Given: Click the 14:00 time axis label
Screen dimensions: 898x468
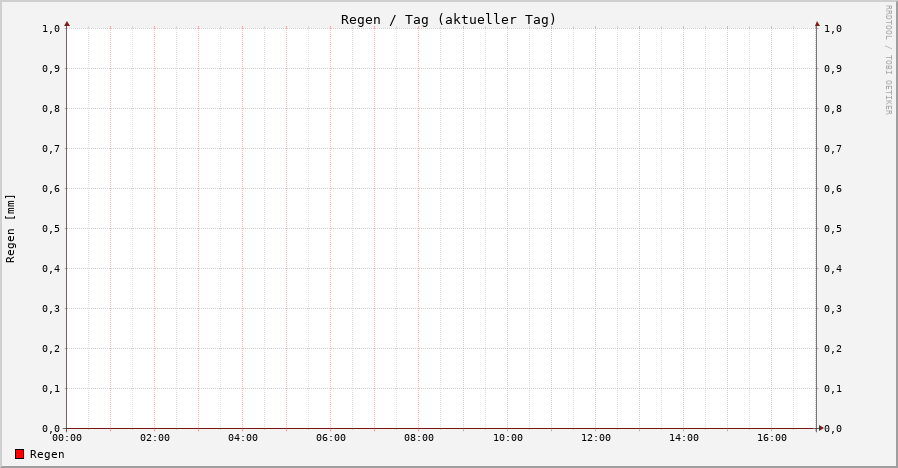Looking at the screenshot, I should coord(684,438).
